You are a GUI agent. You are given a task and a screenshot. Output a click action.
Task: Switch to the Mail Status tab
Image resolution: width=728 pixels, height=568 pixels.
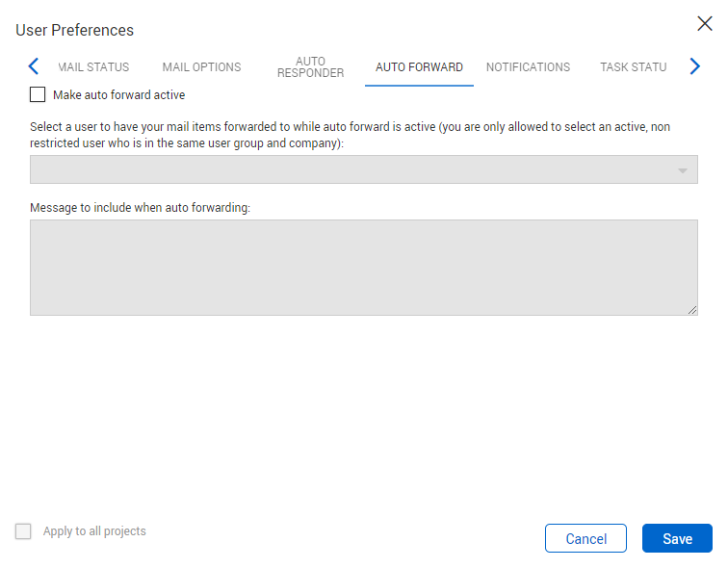(94, 67)
